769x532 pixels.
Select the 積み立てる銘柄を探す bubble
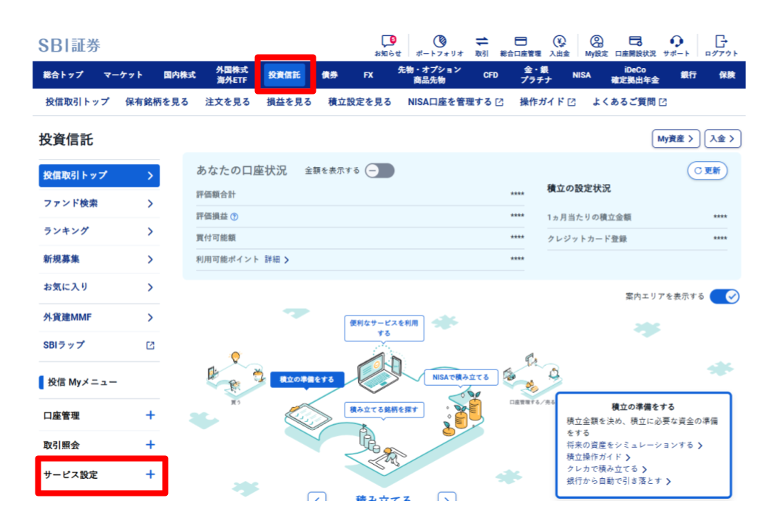[384, 409]
